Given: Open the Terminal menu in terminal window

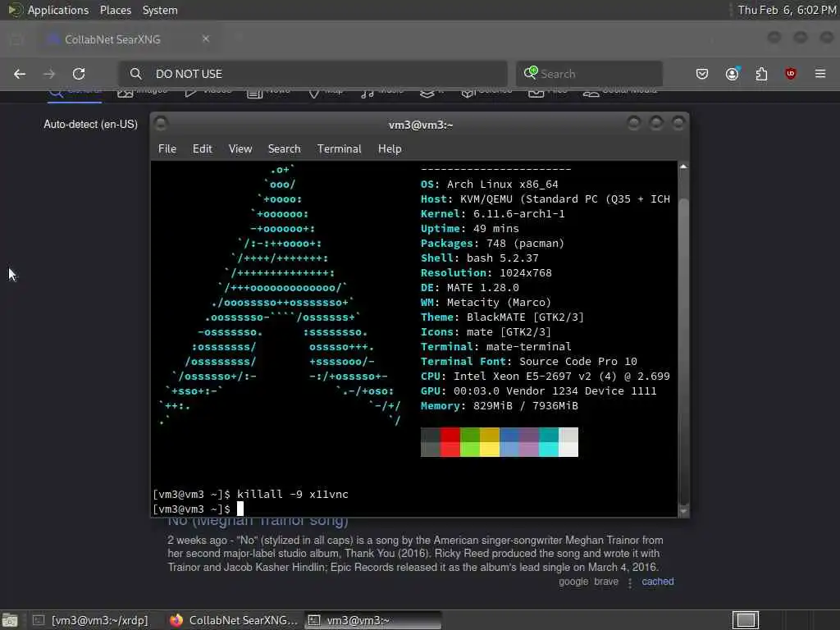Looking at the screenshot, I should (x=339, y=149).
